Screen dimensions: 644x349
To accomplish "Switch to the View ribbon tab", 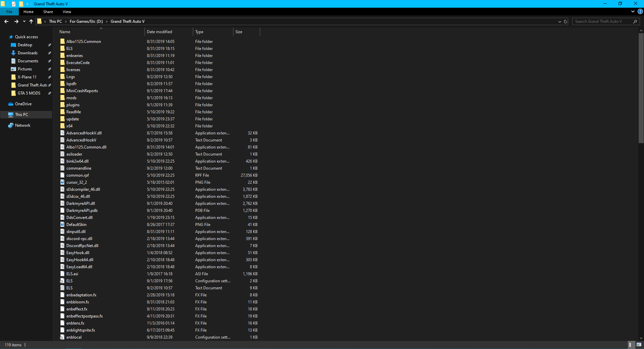I will tap(67, 12).
